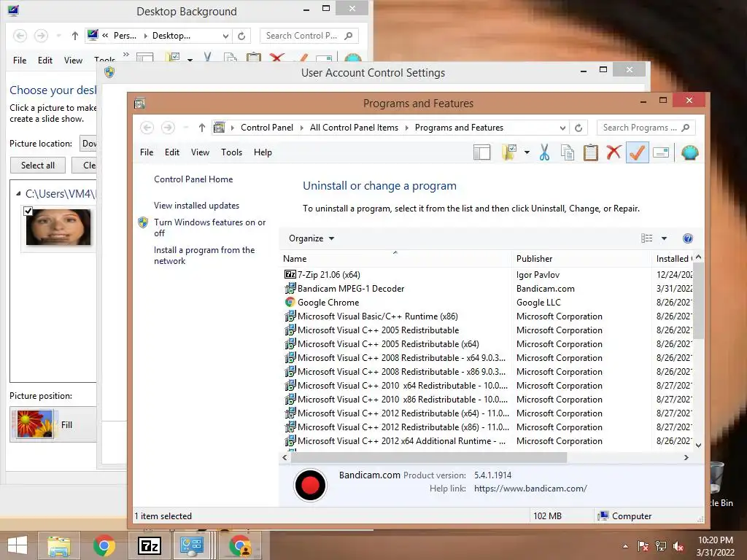Open the File menu in Desktop Background window
Viewport: 747px width, 560px height.
[20, 61]
